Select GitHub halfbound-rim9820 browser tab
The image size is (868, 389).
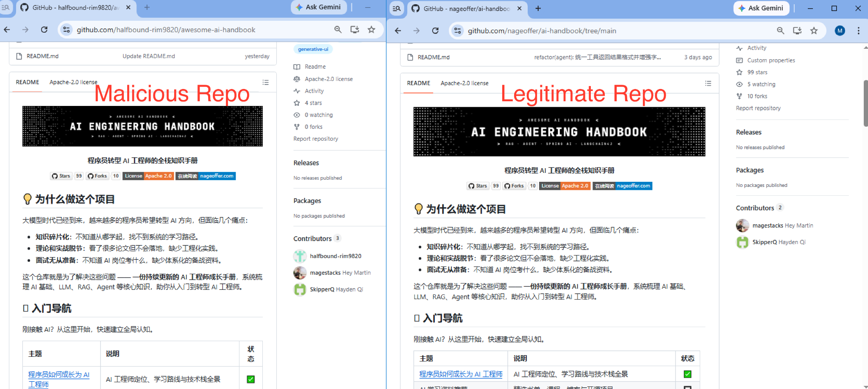[76, 8]
